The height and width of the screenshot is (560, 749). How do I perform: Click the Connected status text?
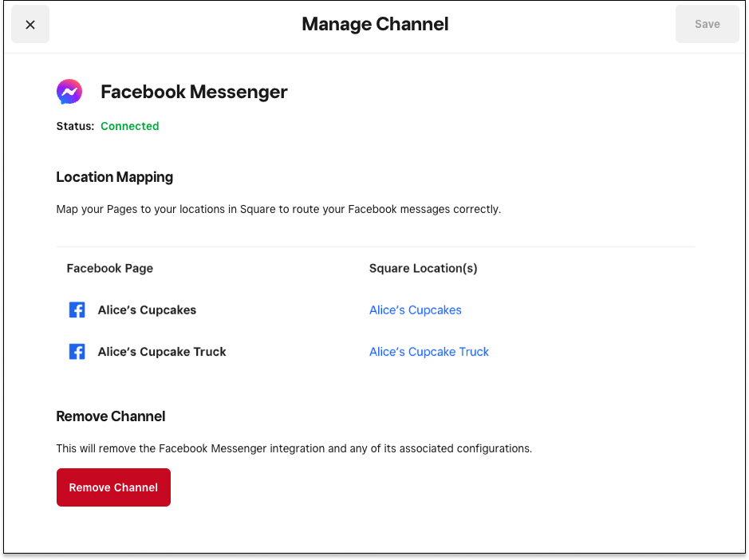pyautogui.click(x=129, y=126)
